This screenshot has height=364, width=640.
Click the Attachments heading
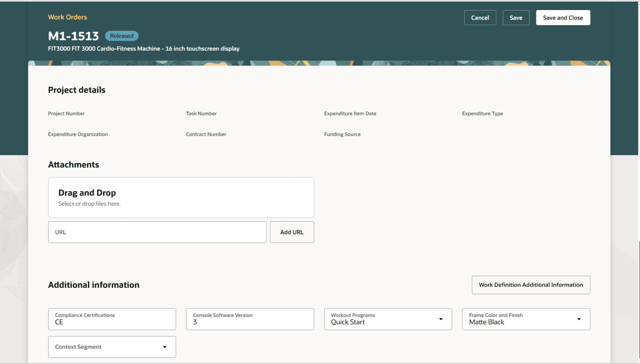click(73, 165)
